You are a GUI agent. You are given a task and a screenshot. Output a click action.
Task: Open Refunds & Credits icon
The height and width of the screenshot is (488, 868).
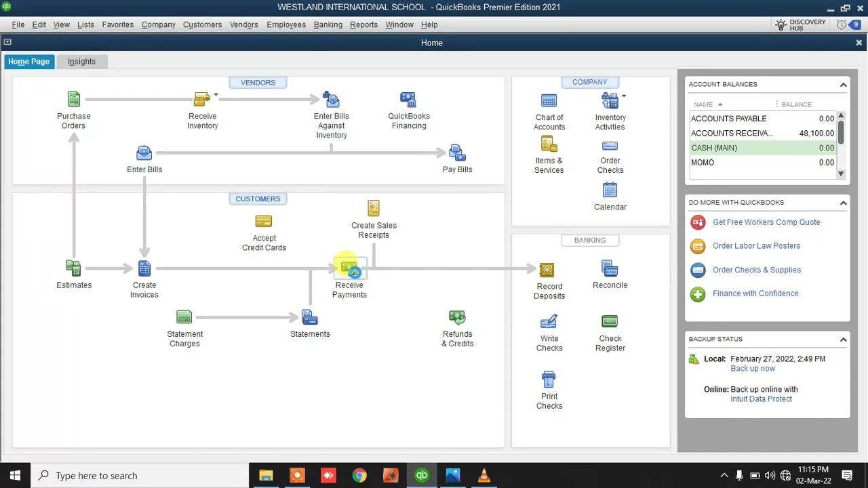pyautogui.click(x=457, y=317)
